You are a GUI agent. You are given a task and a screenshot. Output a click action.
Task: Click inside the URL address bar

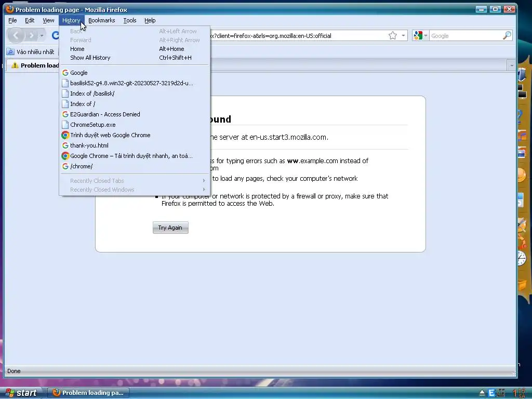(x=299, y=36)
